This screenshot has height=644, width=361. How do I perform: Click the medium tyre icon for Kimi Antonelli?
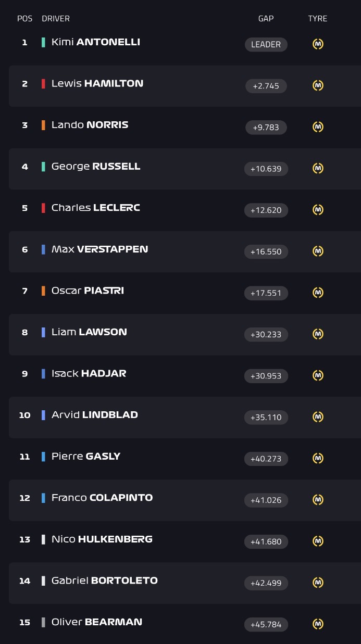318,44
